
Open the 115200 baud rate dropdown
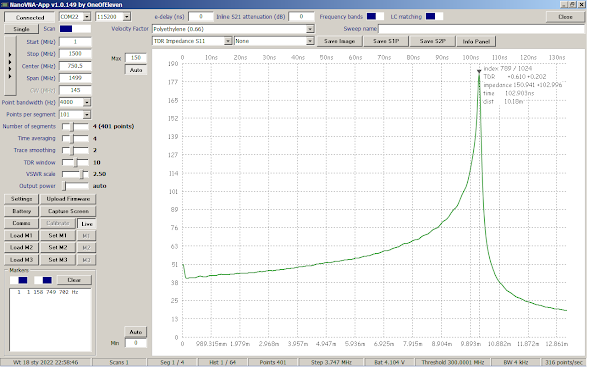pos(127,17)
